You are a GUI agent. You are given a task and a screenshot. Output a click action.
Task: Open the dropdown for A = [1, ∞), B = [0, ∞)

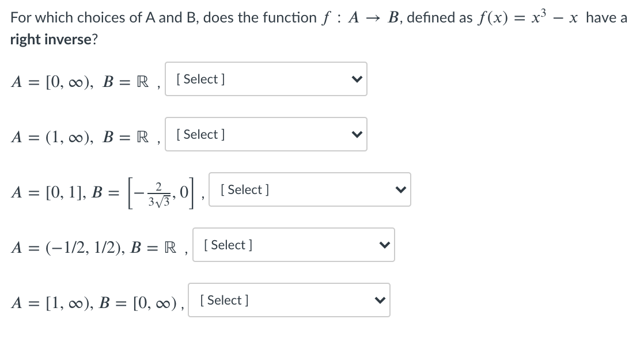pos(289,300)
